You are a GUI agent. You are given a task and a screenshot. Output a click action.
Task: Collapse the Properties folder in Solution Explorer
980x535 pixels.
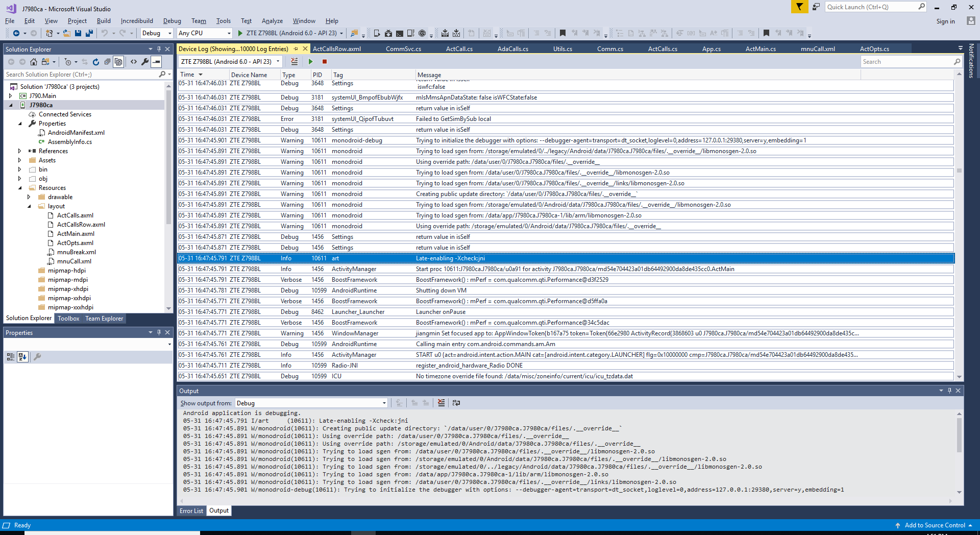pos(20,124)
